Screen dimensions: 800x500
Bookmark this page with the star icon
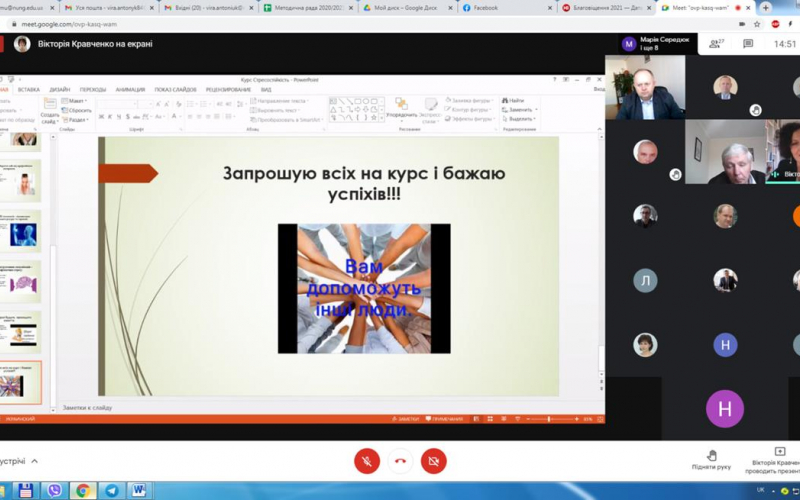[x=757, y=24]
